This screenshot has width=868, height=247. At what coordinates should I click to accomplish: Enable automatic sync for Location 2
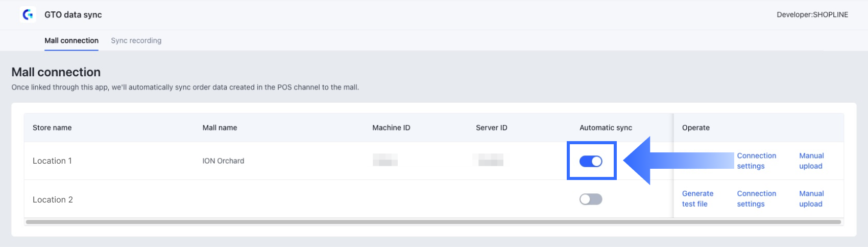click(591, 199)
